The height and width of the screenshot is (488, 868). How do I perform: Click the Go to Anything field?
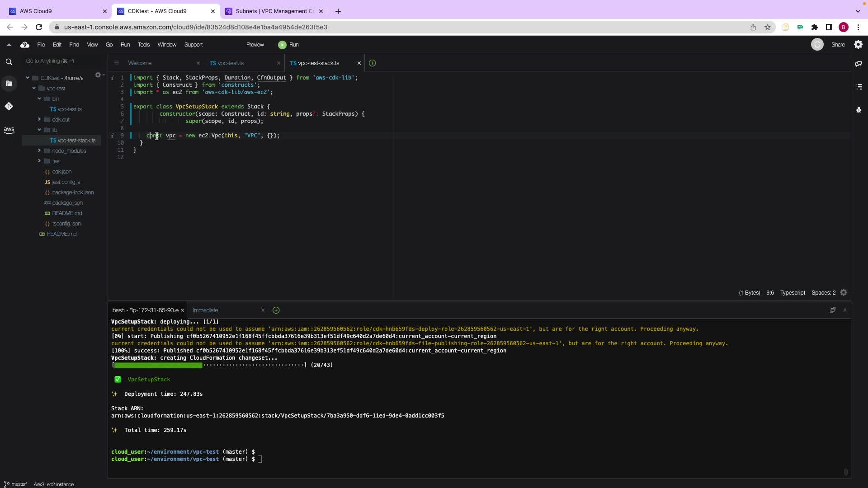point(59,61)
